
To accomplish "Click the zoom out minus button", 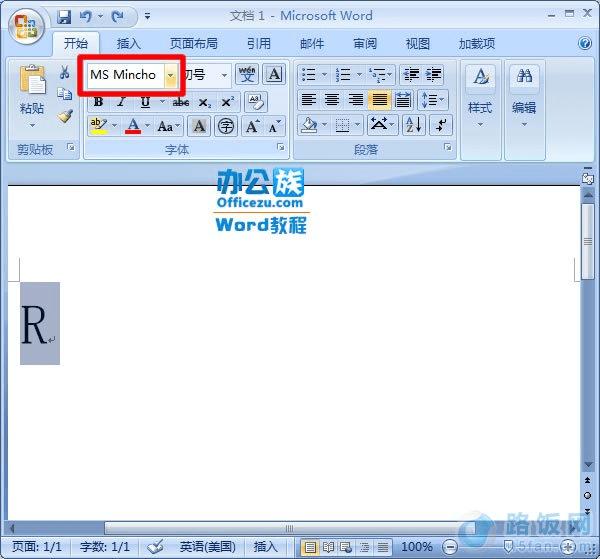I will (x=450, y=547).
